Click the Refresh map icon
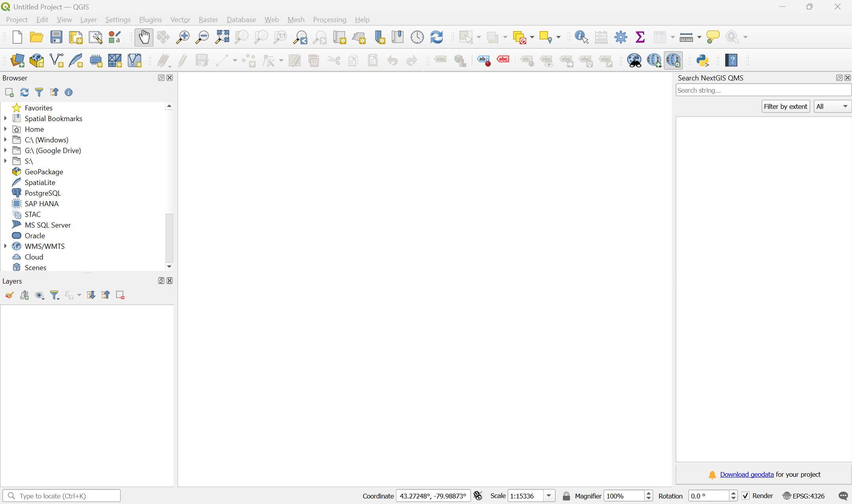 pos(437,37)
